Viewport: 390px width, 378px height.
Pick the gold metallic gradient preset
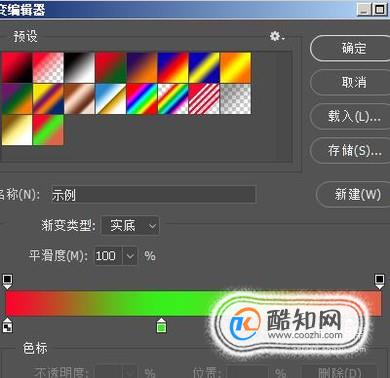[17, 130]
